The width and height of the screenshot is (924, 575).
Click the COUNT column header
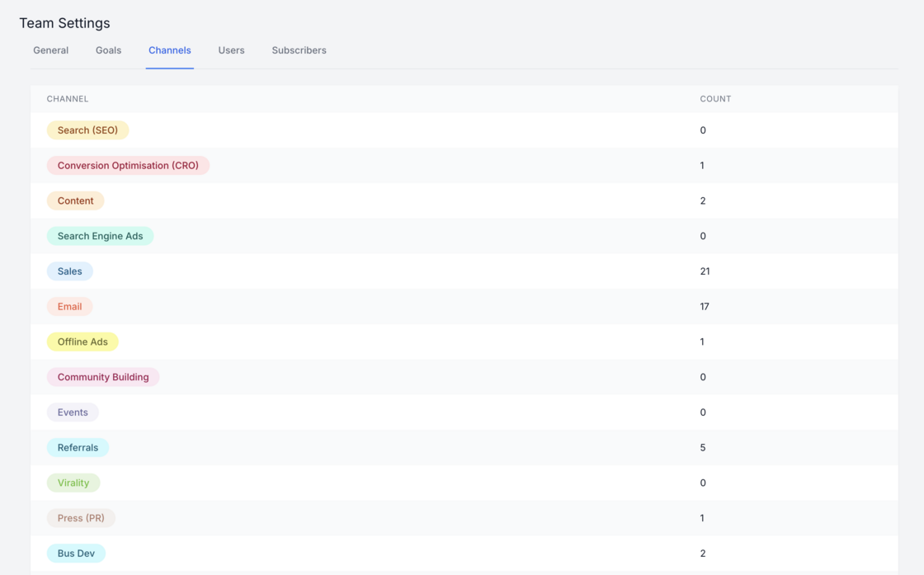pos(715,99)
